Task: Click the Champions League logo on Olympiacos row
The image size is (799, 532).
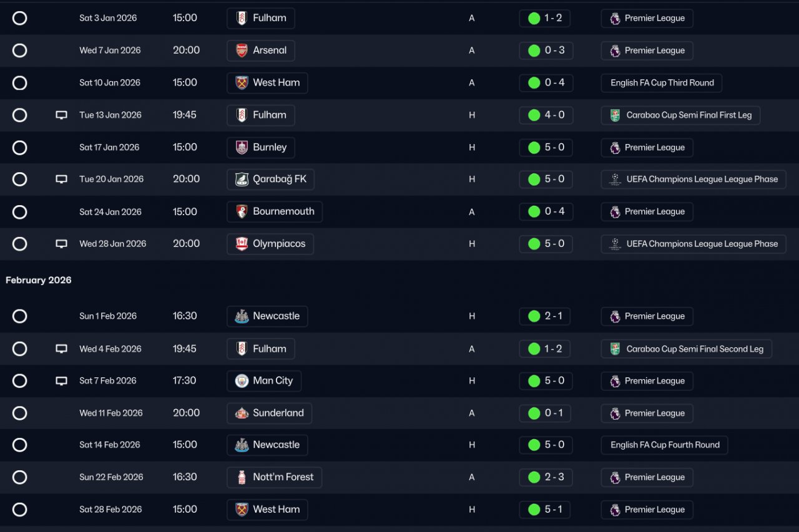Action: click(x=615, y=244)
